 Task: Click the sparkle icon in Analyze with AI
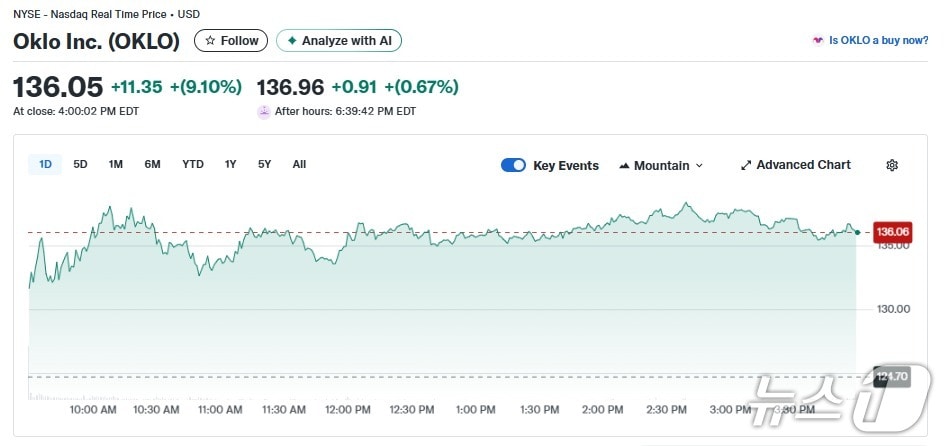pyautogui.click(x=292, y=41)
